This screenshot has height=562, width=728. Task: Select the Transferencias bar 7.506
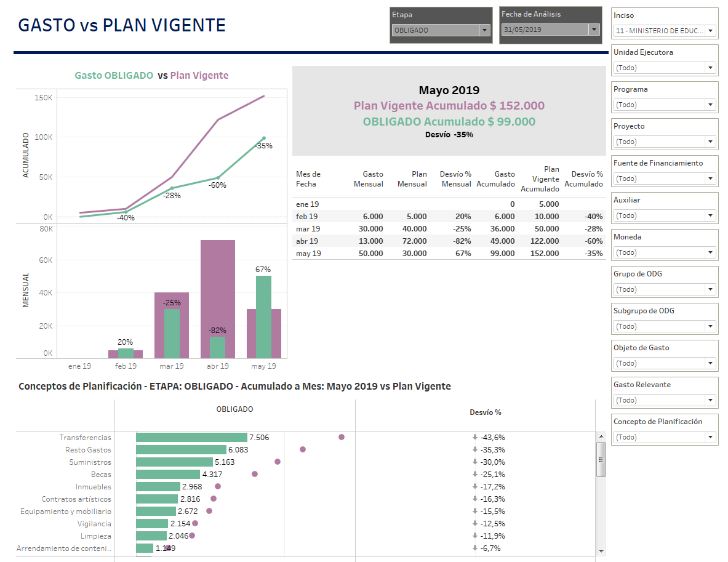[191, 438]
